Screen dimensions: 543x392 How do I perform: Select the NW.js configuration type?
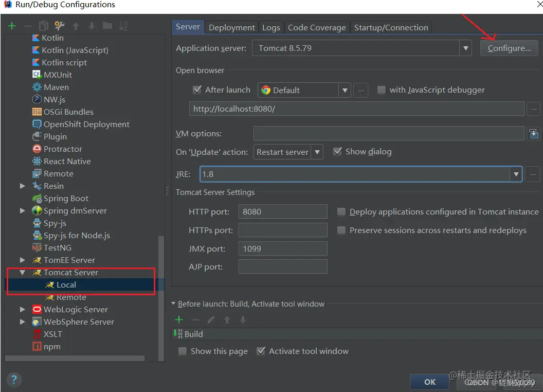coord(49,100)
